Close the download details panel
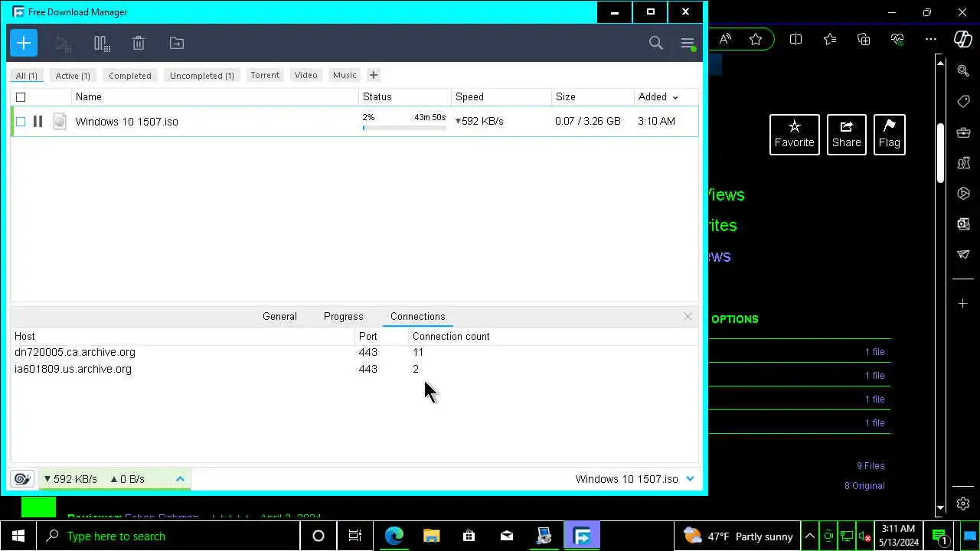Viewport: 980px width, 551px height. (x=688, y=316)
